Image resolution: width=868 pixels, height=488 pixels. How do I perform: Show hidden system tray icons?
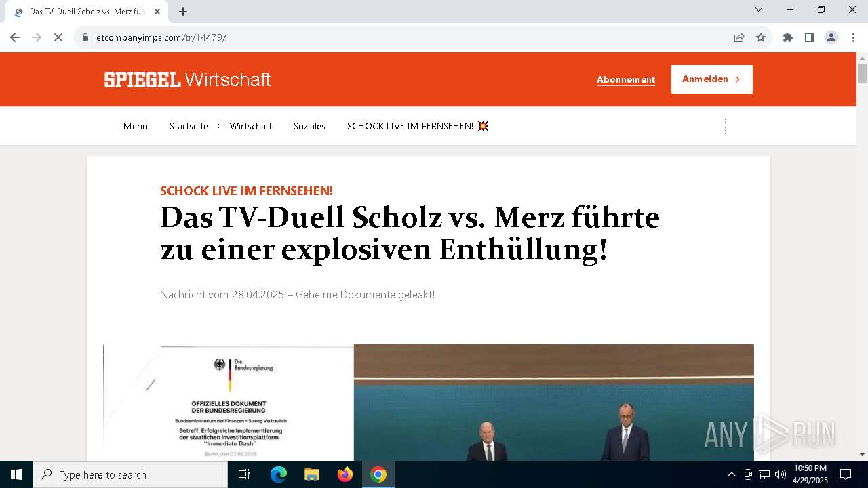point(731,474)
